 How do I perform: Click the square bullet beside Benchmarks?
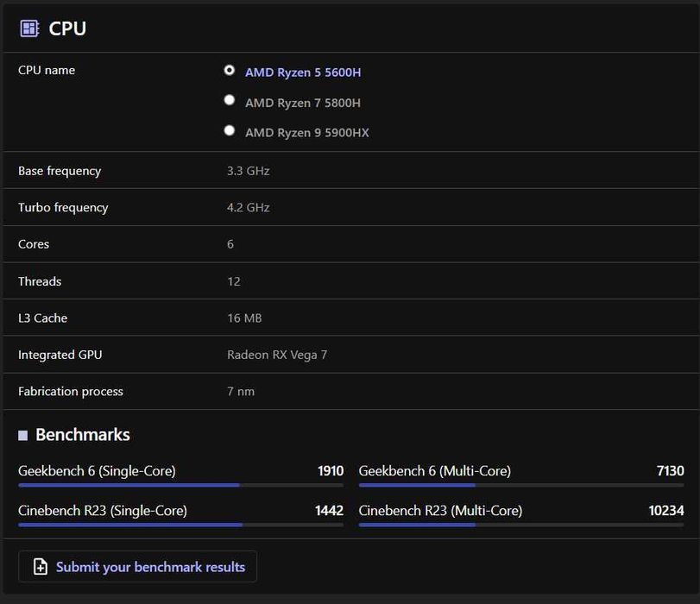point(22,435)
